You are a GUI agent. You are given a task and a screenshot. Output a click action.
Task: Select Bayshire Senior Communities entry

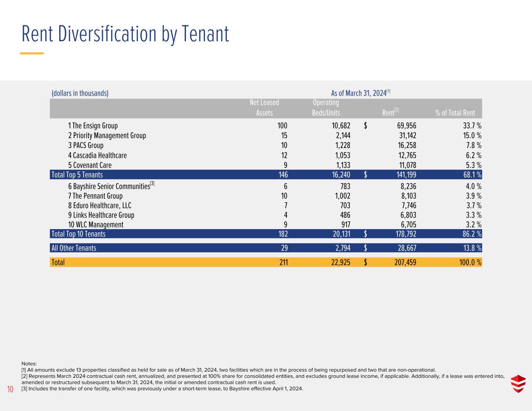(109, 186)
